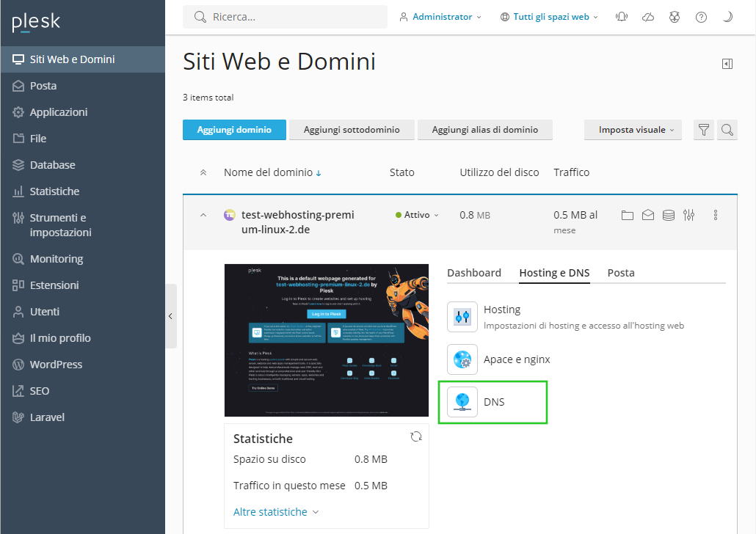This screenshot has width=756, height=534.
Task: Open Utenti in the sidebar
Action: tap(82, 312)
